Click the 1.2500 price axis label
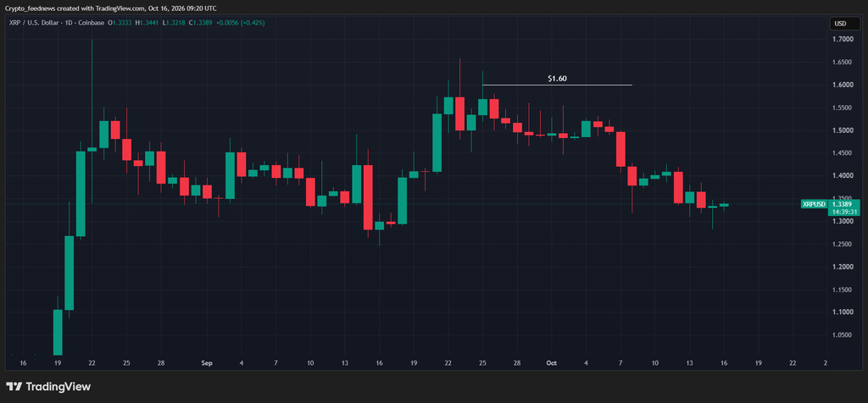 842,245
